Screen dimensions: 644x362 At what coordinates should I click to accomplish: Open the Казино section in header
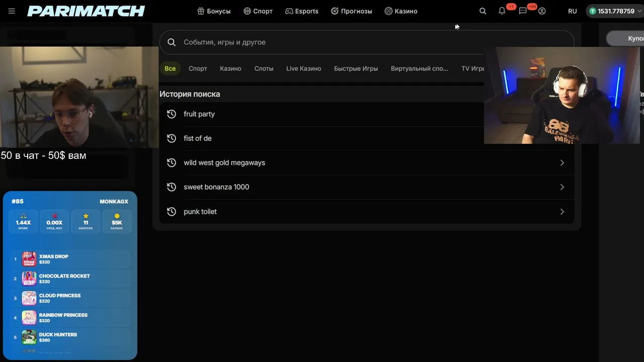pos(401,11)
